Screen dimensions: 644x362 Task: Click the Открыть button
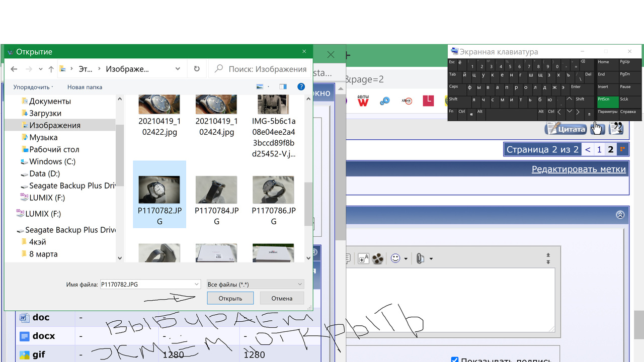coord(230,298)
